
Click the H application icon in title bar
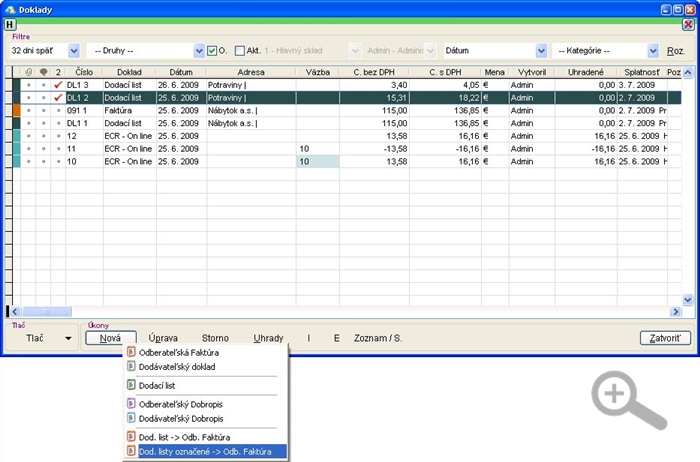(x=11, y=23)
